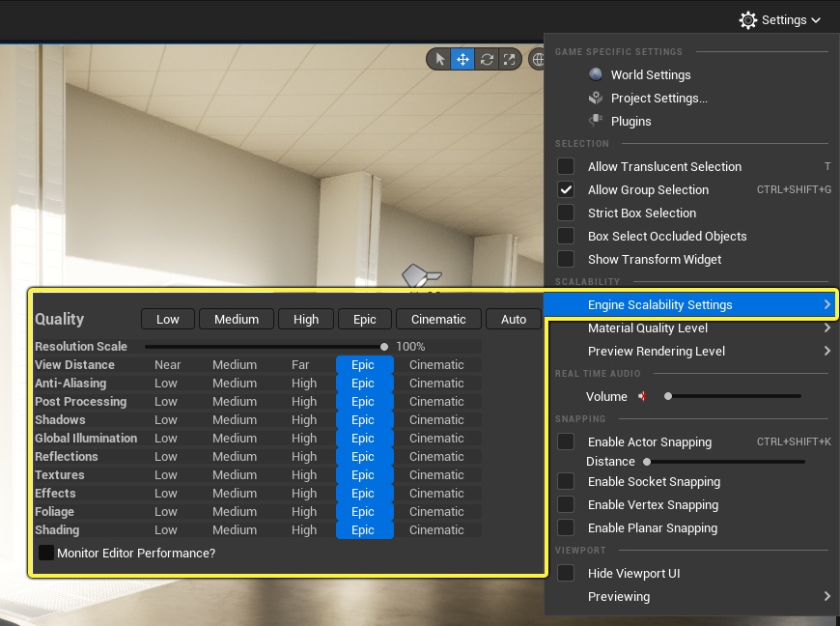Tick the Monitor Editor Performance checkbox
This screenshot has height=626, width=840.
point(46,553)
